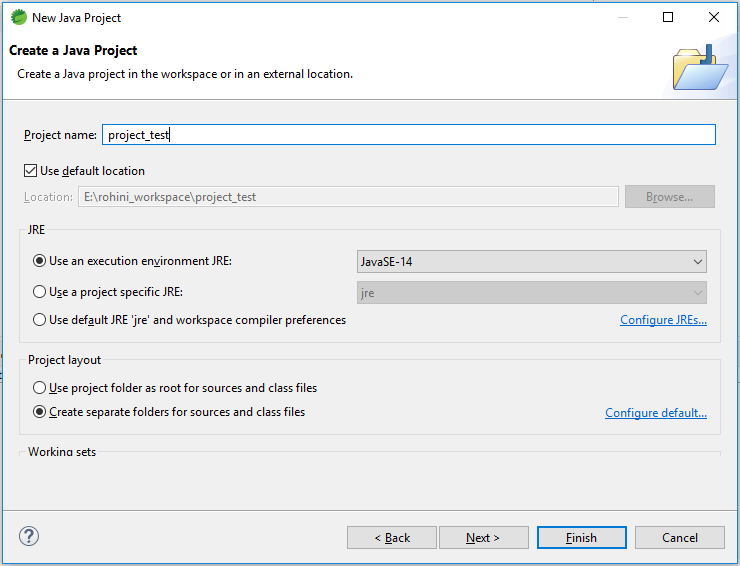Image resolution: width=740 pixels, height=566 pixels.
Task: Go to the Next wizard page
Action: [483, 538]
